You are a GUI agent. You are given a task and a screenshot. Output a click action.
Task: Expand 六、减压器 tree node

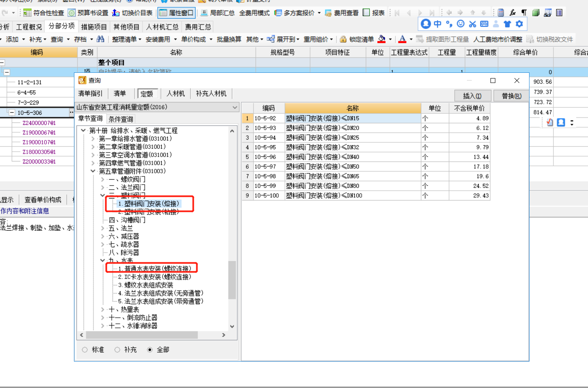(103, 236)
